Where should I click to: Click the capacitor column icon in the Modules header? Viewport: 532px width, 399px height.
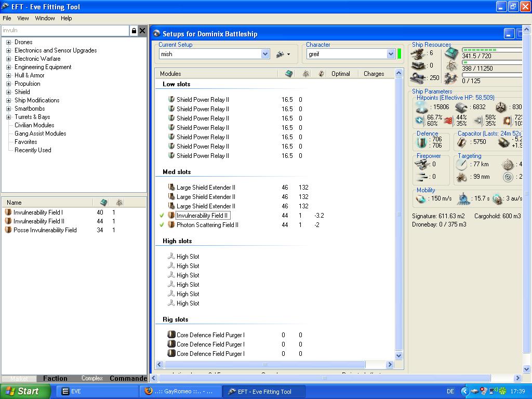point(321,74)
